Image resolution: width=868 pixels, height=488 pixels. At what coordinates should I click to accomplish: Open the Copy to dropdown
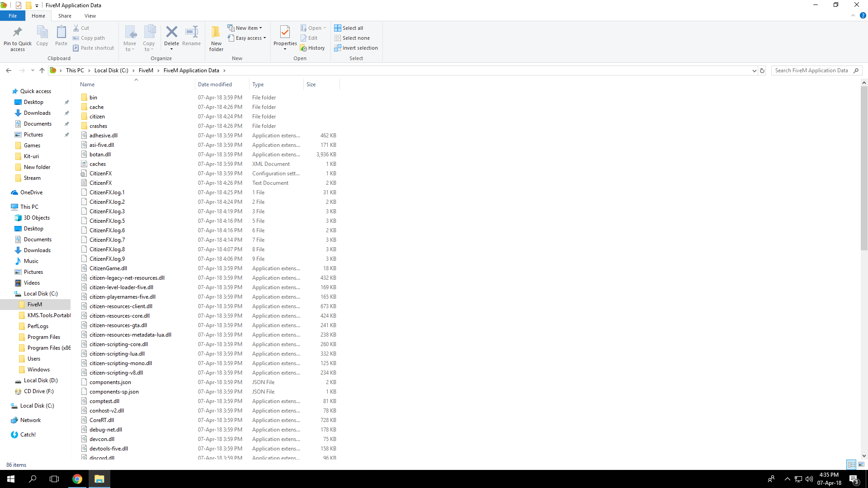point(149,38)
